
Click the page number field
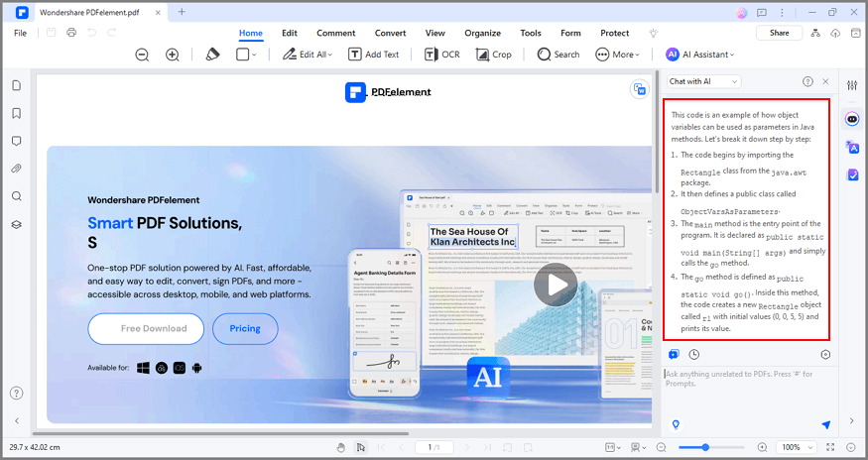(x=434, y=447)
